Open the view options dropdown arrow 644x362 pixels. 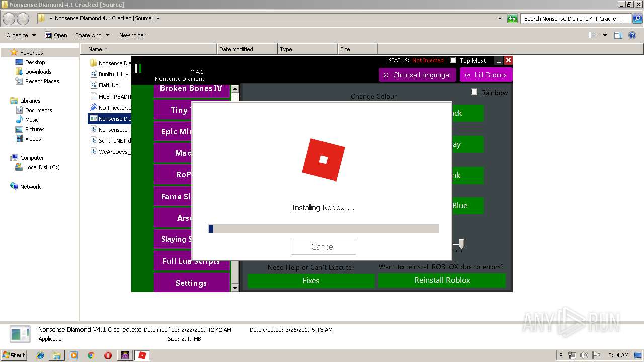(x=605, y=35)
